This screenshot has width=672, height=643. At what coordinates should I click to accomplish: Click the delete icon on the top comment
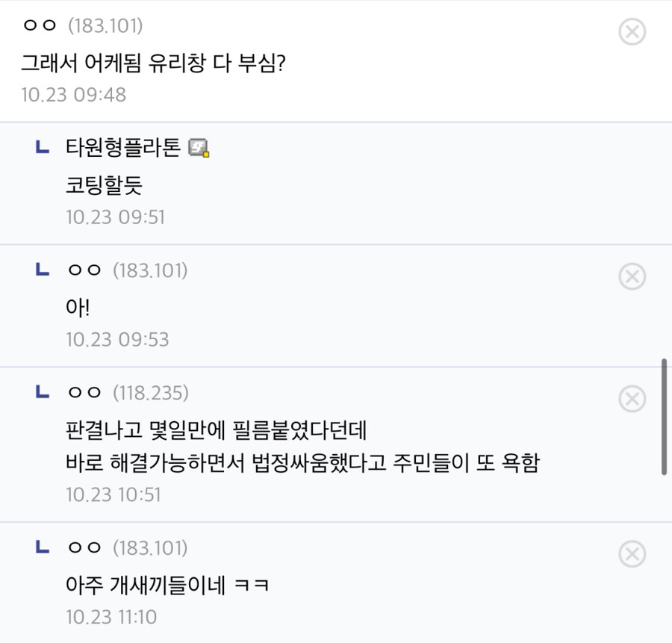[632, 31]
